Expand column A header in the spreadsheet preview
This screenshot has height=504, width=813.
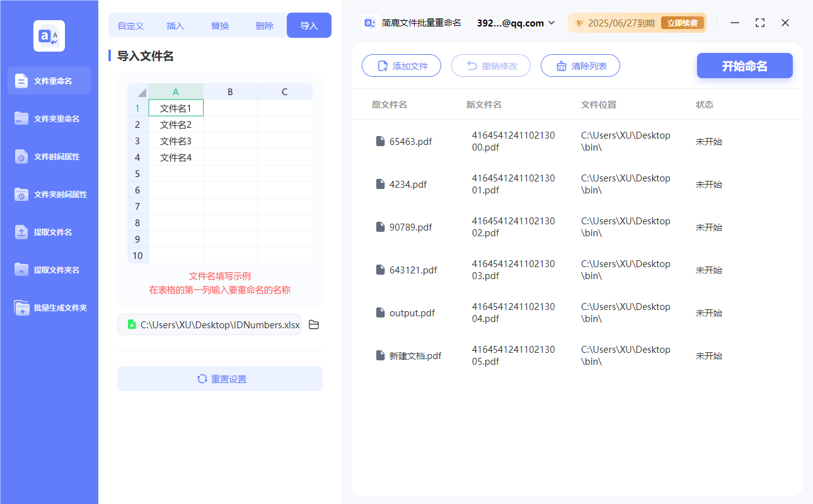click(x=176, y=91)
